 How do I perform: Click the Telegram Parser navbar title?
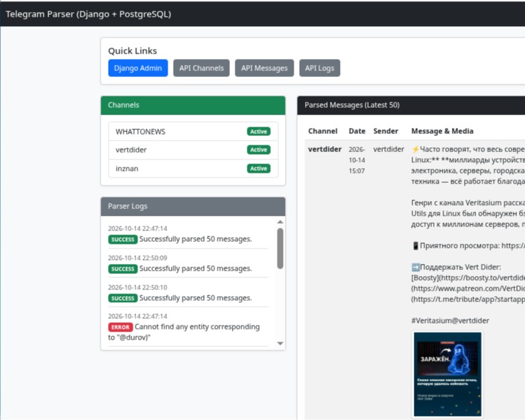click(89, 14)
